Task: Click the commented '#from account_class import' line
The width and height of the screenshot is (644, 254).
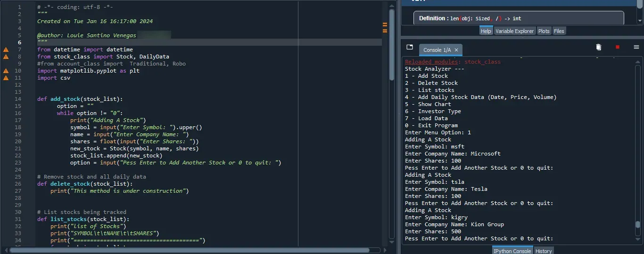Action: tap(111, 64)
